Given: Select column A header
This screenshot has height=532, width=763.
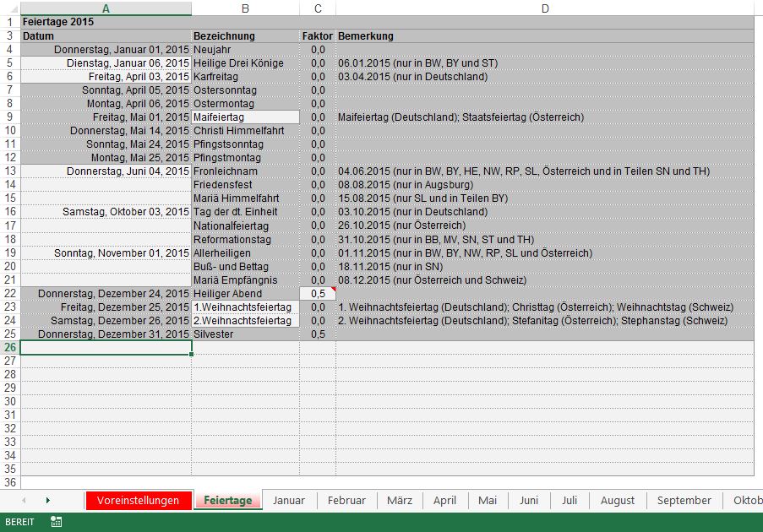Looking at the screenshot, I should (106, 8).
